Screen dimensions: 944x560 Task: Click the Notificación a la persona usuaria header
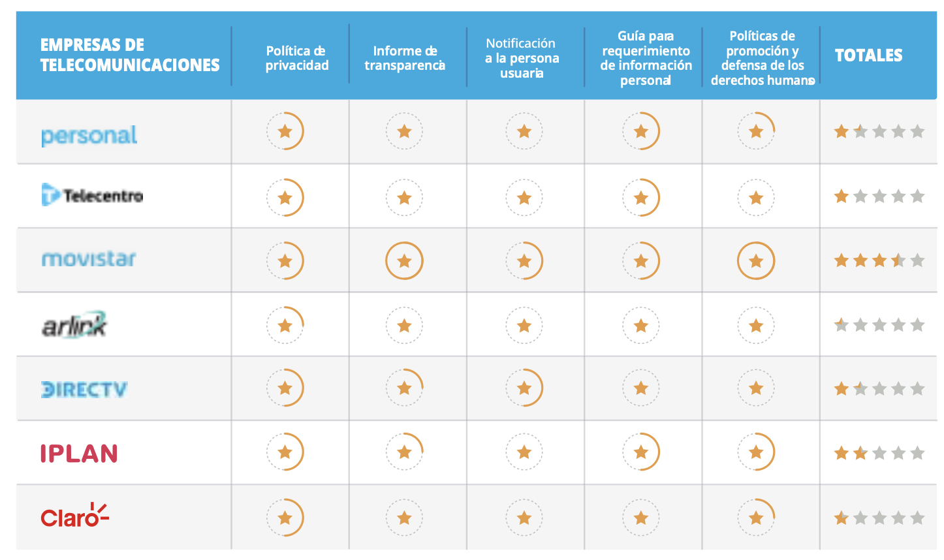[522, 58]
